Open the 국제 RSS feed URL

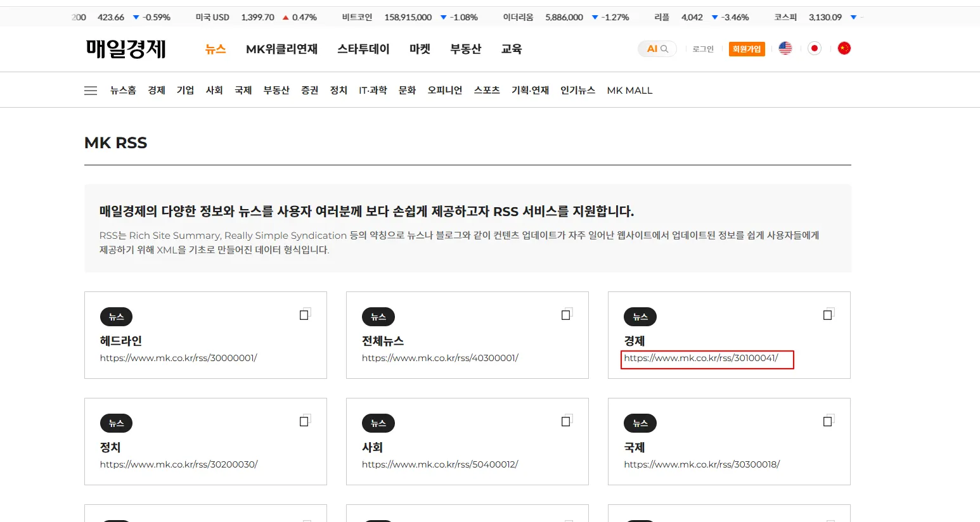[702, 464]
